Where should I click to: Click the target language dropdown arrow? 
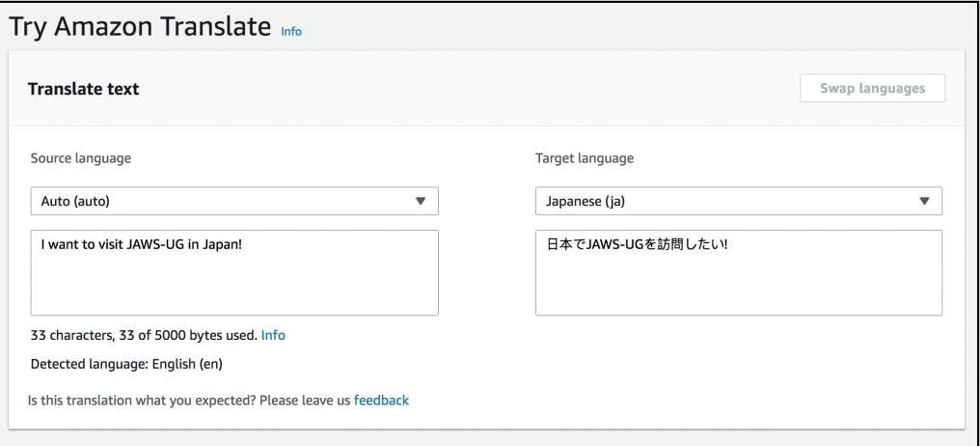pos(924,201)
